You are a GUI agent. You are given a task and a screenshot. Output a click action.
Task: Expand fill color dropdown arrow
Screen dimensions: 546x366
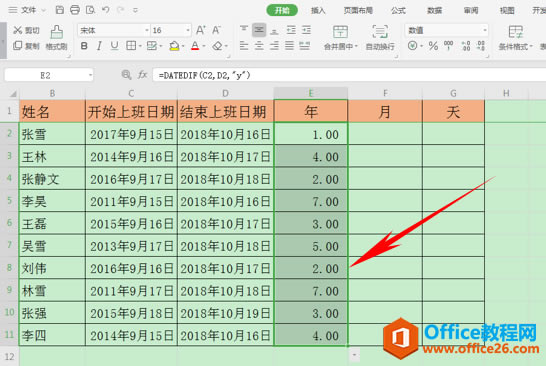point(182,46)
